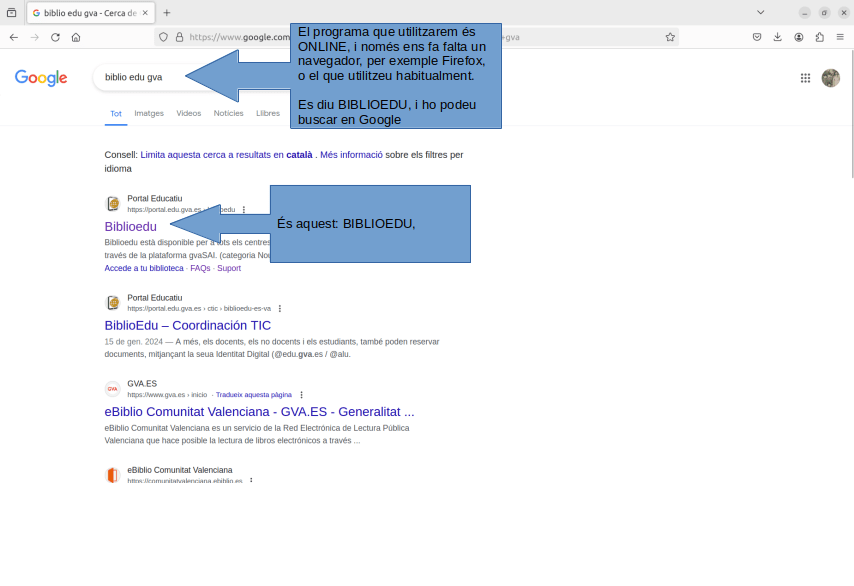Click the URL address bar
This screenshot has width=854, height=586.
click(x=417, y=37)
